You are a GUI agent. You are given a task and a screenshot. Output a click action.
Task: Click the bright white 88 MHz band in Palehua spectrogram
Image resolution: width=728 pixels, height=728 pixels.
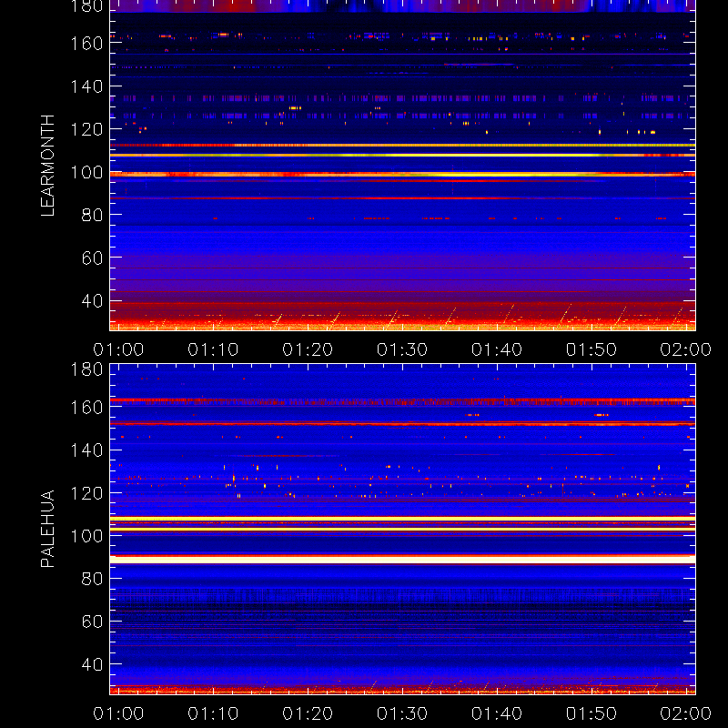tap(402, 560)
